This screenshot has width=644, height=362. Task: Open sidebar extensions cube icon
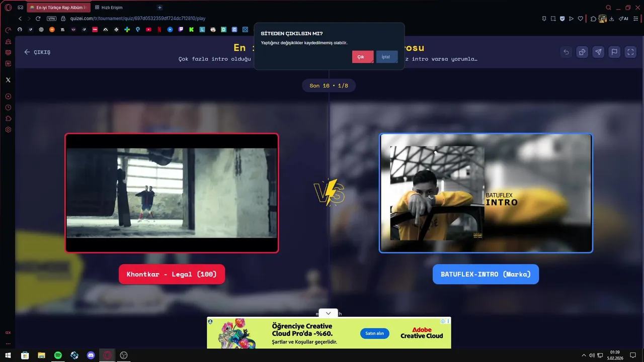[8, 118]
